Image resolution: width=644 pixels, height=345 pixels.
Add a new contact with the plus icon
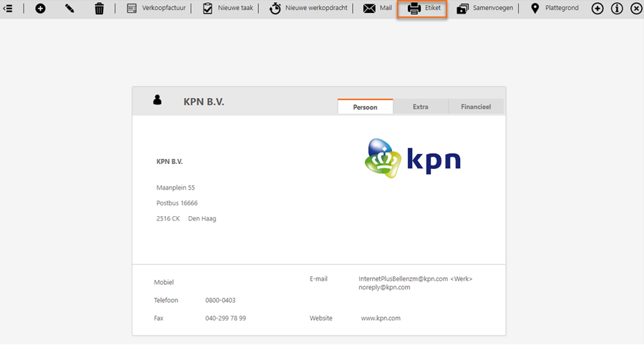tap(40, 8)
